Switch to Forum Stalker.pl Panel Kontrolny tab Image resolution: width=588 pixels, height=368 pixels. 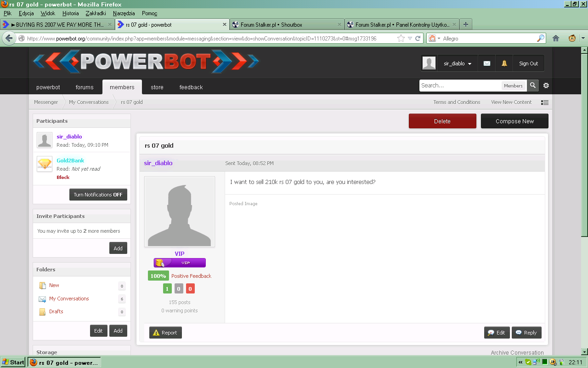[402, 24]
